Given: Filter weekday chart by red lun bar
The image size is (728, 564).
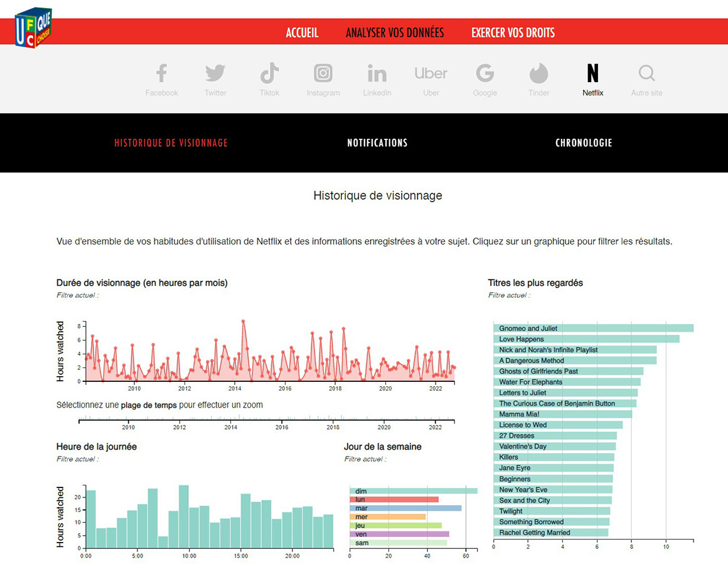Looking at the screenshot, I should coord(393,499).
